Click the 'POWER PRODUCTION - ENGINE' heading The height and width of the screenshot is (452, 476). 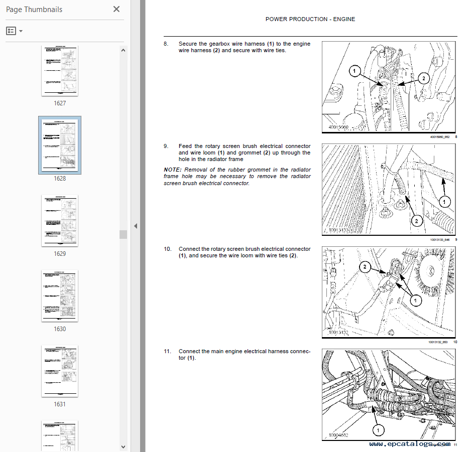tap(310, 19)
